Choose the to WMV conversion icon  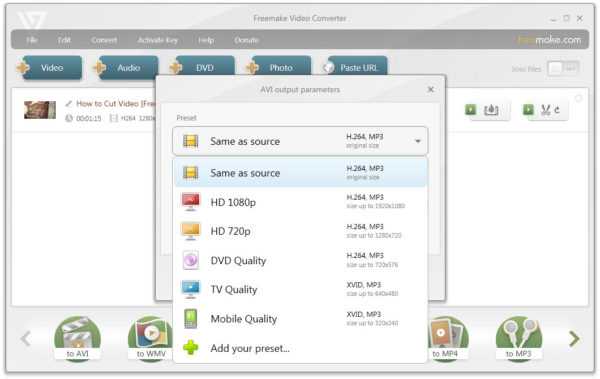[x=150, y=338]
